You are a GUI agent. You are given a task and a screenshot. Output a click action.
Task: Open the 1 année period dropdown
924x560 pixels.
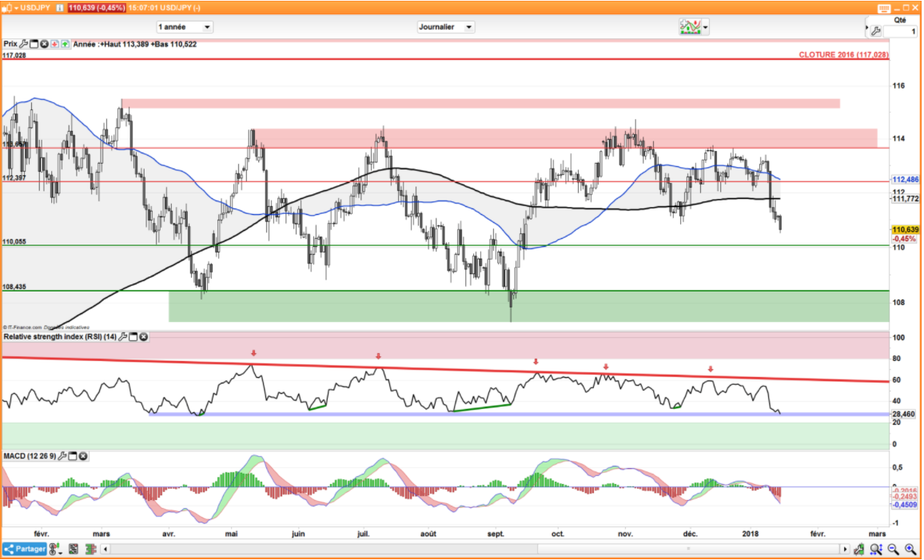pyautogui.click(x=185, y=27)
